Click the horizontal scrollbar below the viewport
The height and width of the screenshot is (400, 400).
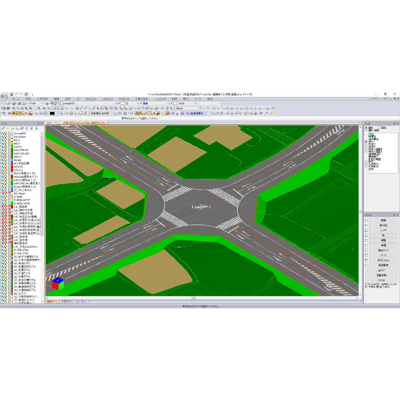tap(202, 298)
